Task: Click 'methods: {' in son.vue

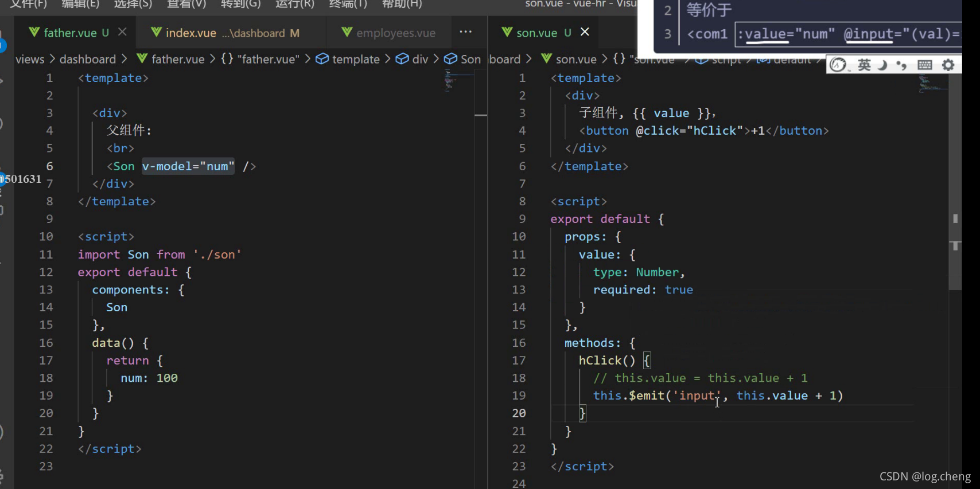Action: (600, 343)
